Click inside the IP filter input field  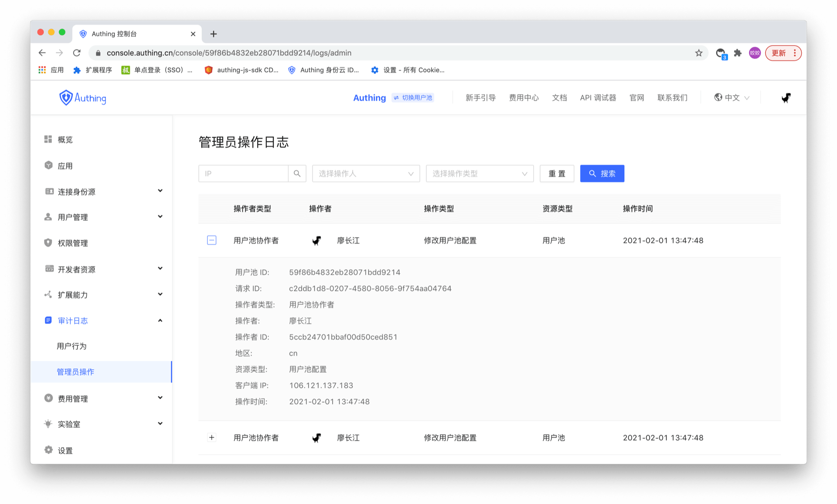pos(244,173)
